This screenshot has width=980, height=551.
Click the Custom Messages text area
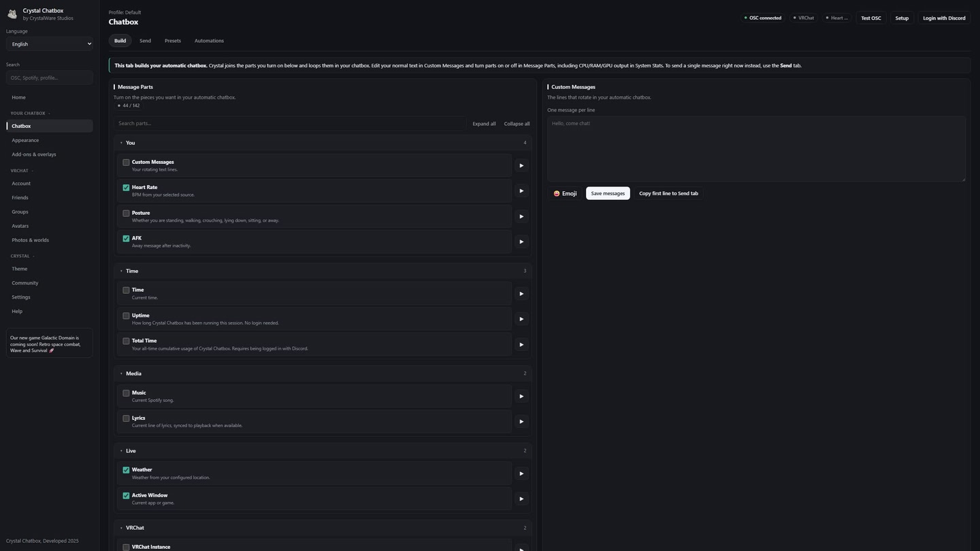[756, 149]
